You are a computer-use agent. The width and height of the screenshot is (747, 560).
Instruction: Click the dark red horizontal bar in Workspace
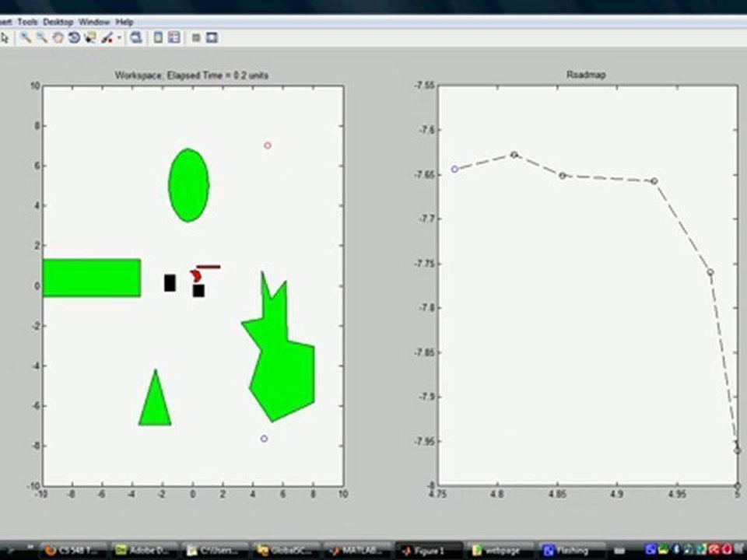209,267
